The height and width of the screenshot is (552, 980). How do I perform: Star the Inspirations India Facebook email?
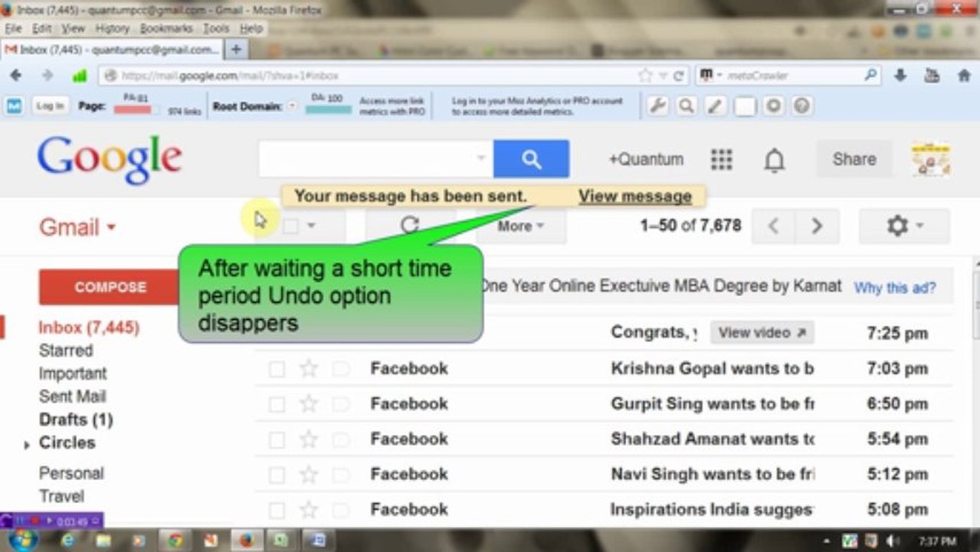(x=309, y=510)
